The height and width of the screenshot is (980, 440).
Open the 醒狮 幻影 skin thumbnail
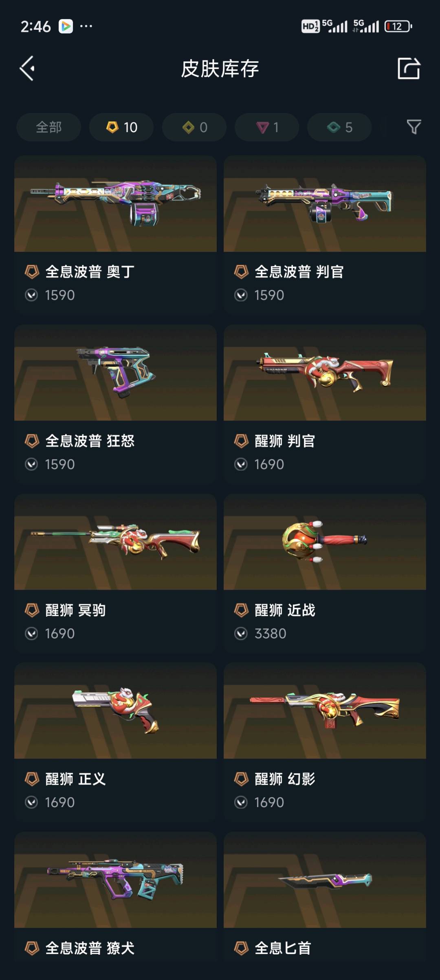tap(325, 711)
